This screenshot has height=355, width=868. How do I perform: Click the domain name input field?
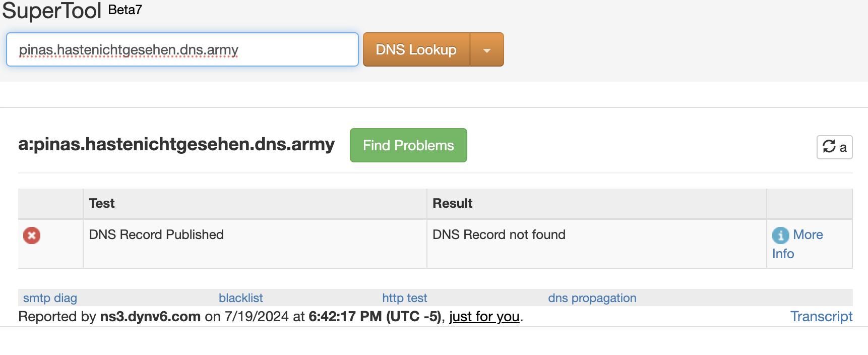click(181, 49)
